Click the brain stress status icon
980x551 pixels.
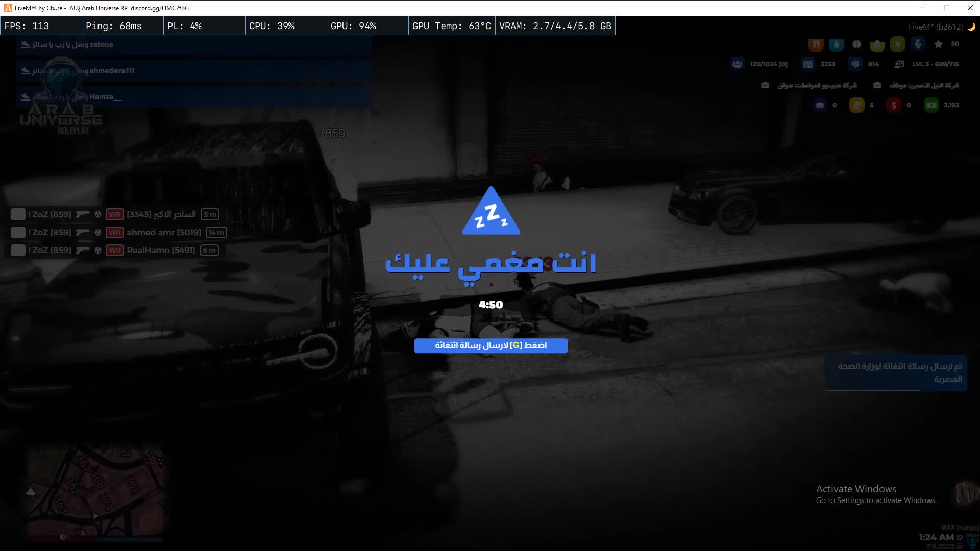point(857,44)
